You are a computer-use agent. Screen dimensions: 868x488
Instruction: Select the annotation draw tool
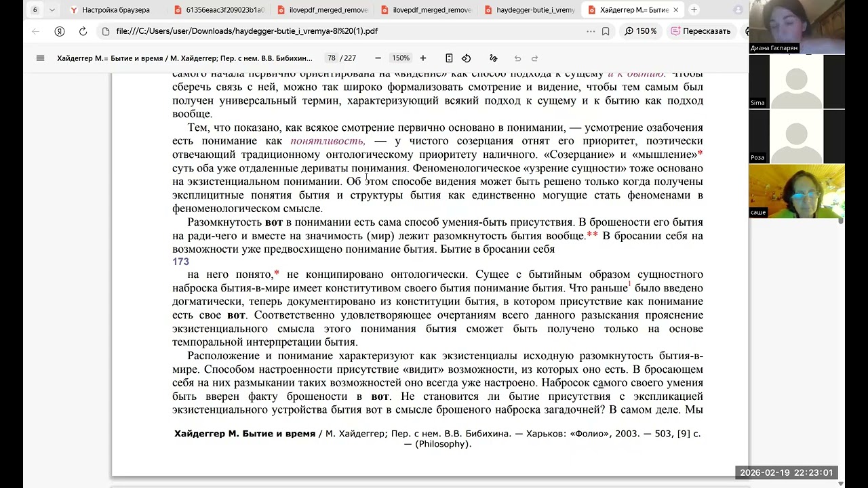pos(493,58)
